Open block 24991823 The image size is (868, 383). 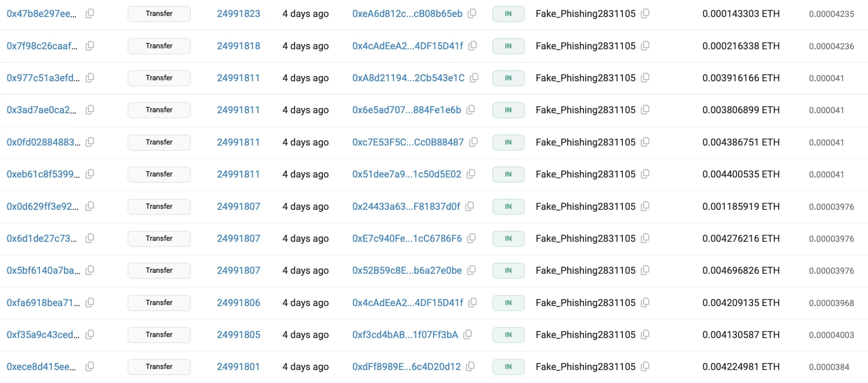coord(238,14)
